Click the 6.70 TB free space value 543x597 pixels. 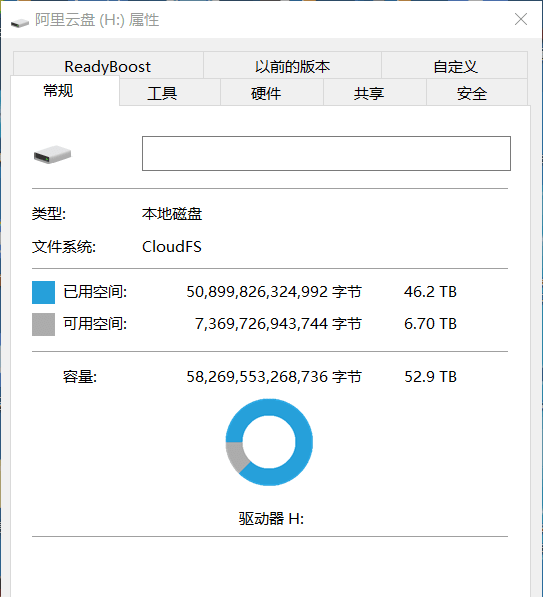coord(430,324)
